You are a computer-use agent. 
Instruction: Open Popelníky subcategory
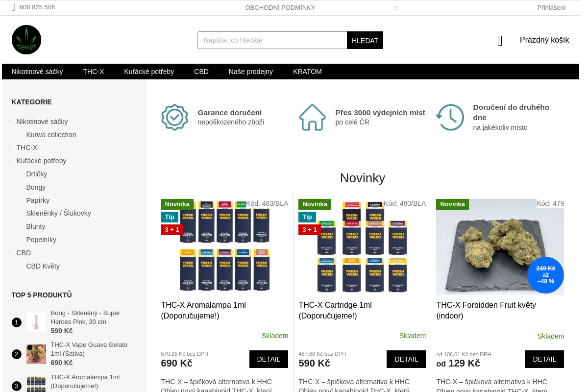point(41,240)
